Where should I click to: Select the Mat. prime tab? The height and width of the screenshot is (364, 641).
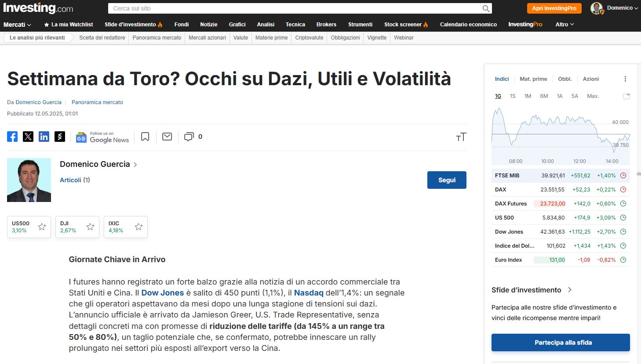tap(533, 79)
